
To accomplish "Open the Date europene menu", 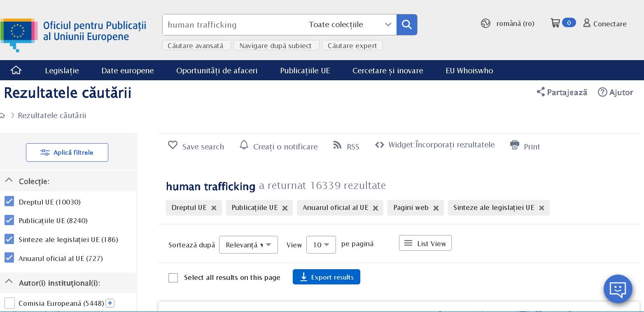I will (x=128, y=70).
